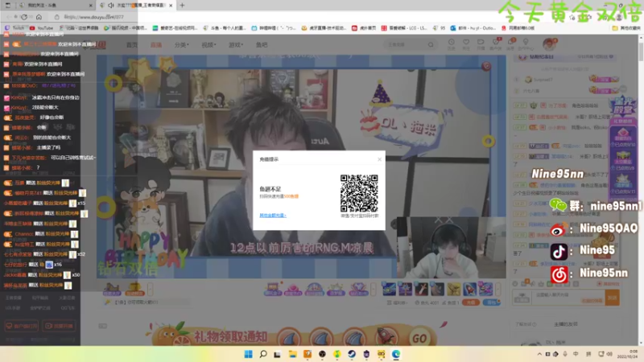Click the Douyu search input box

(406, 44)
